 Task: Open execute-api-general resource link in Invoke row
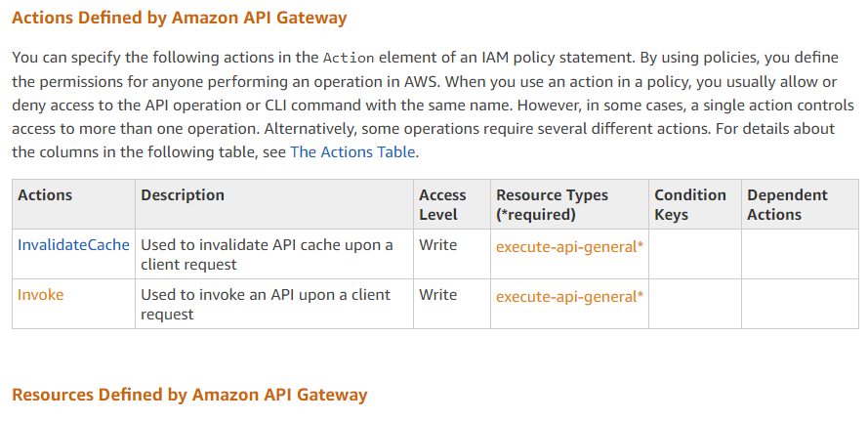pos(569,297)
